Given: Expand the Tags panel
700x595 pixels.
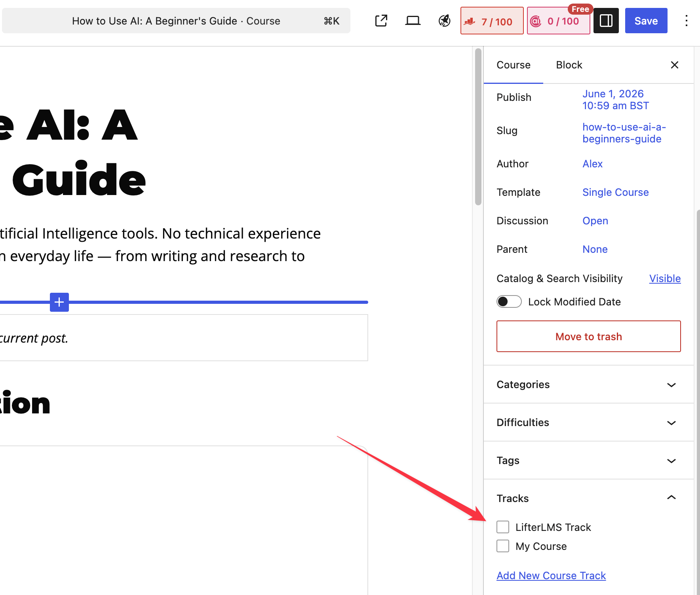Looking at the screenshot, I should tap(588, 460).
